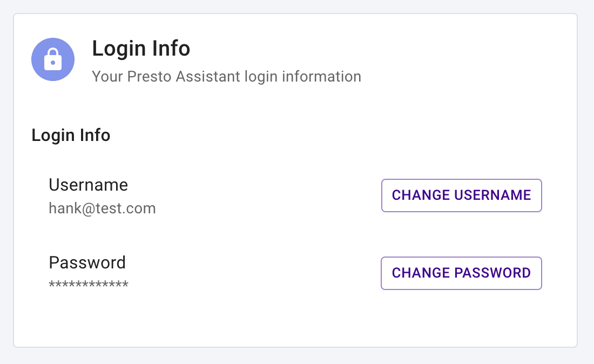Screen dimensions: 594x364
Task: Select the smaller Login Info section heading
Action: [x=71, y=135]
